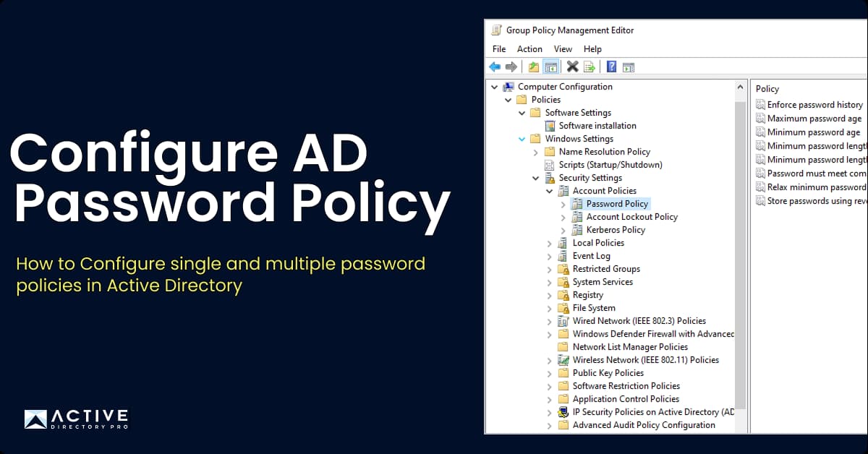Open the File menu
This screenshot has width=868, height=454.
tap(499, 49)
